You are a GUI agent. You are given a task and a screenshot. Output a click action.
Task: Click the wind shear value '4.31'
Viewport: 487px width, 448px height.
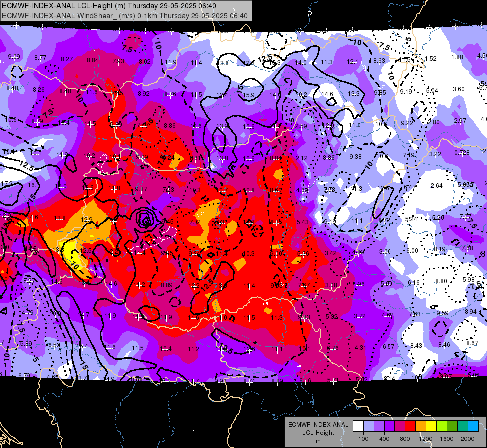pos(360,347)
